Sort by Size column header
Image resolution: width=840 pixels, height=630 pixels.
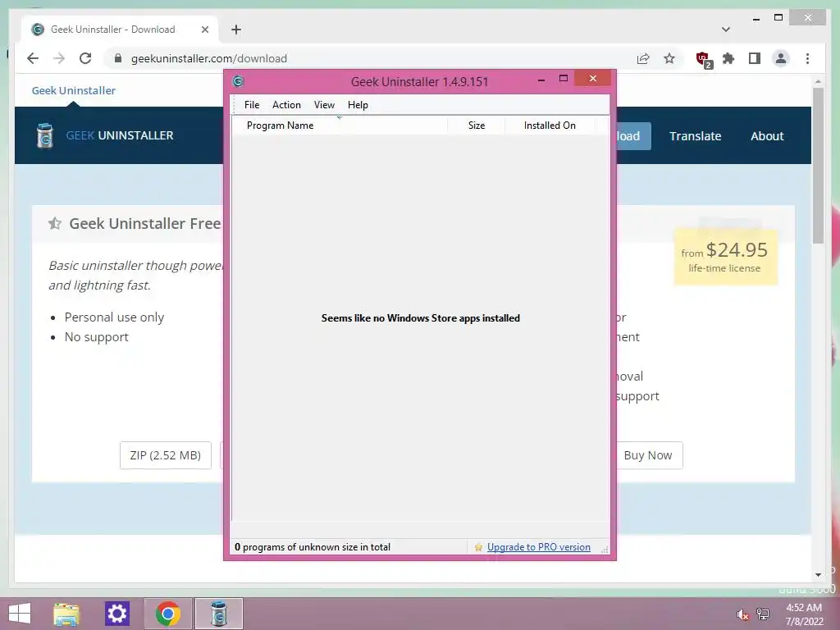(477, 126)
